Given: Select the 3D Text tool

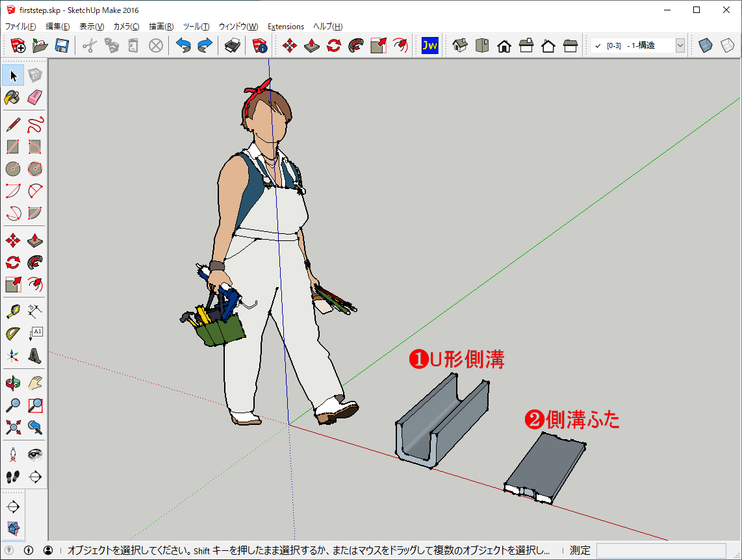Looking at the screenshot, I should [35, 355].
